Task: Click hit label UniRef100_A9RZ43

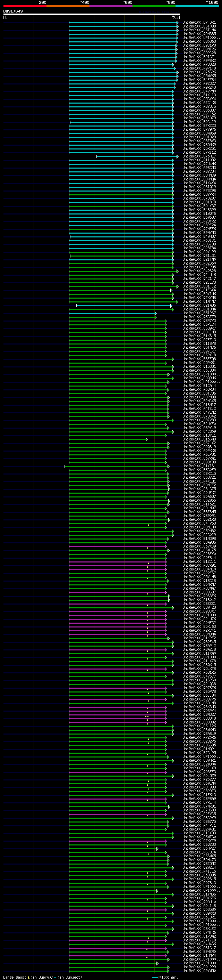Action: (199, 88)
